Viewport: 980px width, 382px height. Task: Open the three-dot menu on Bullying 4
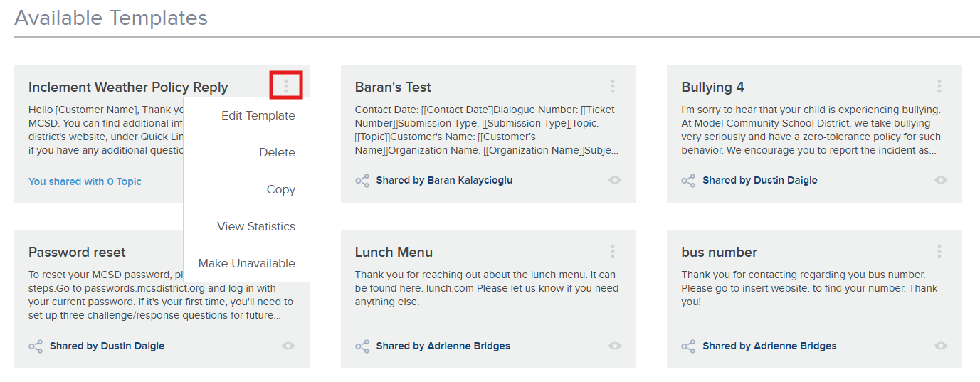tap(939, 86)
